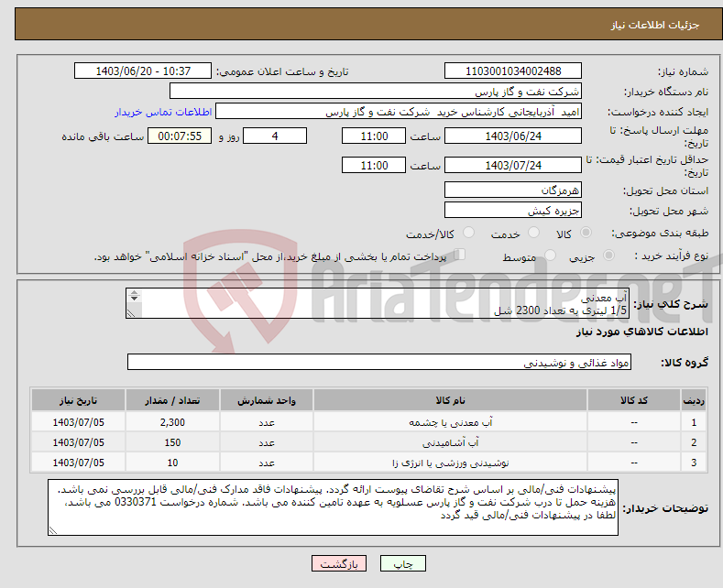Viewport: 723px width, 588px height.
Task: Select the متوسط purchase type radio
Action: click(x=550, y=255)
